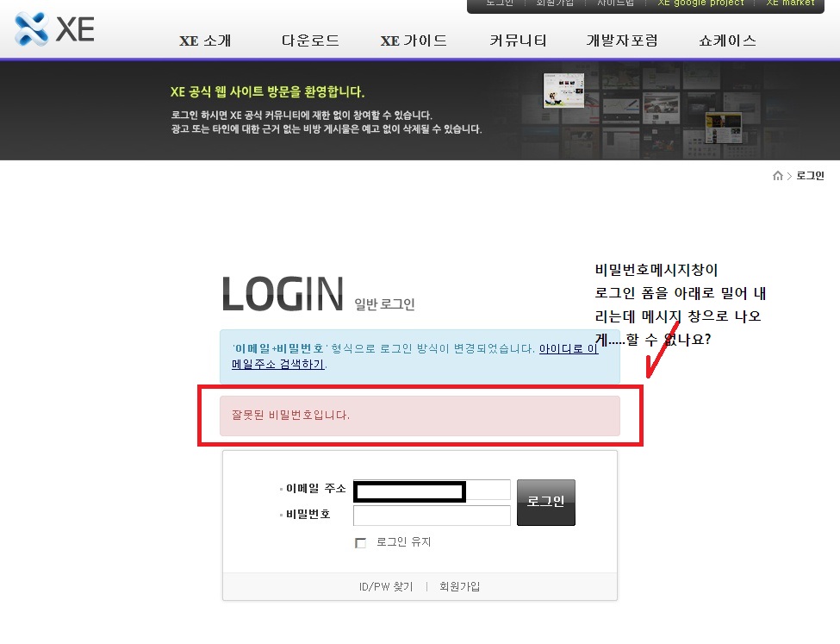Open the 개발자포럼 menu
840x644 pixels.
point(622,40)
